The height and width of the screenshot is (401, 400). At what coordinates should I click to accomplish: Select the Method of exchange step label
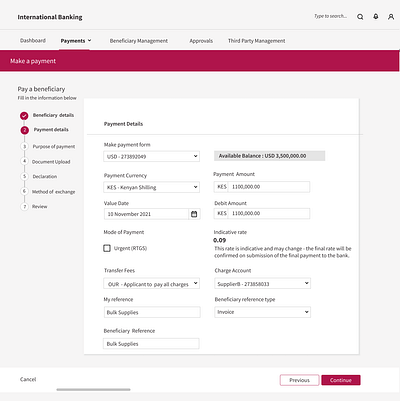(x=53, y=192)
